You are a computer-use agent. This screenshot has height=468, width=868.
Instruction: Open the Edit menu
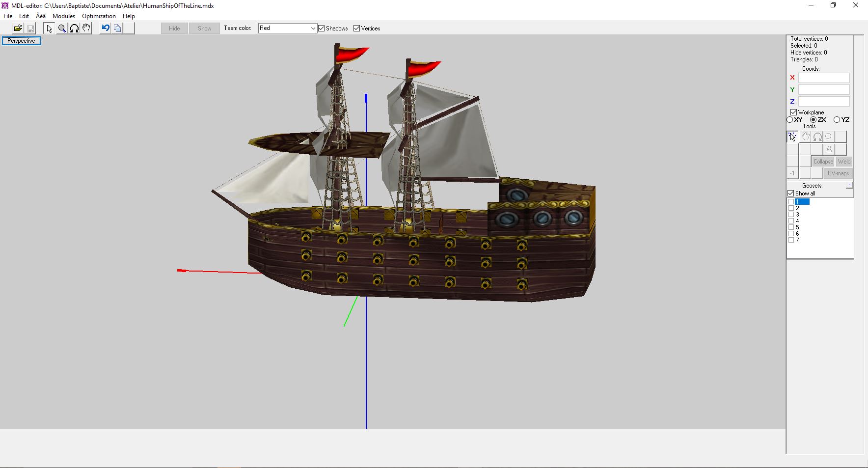point(24,16)
